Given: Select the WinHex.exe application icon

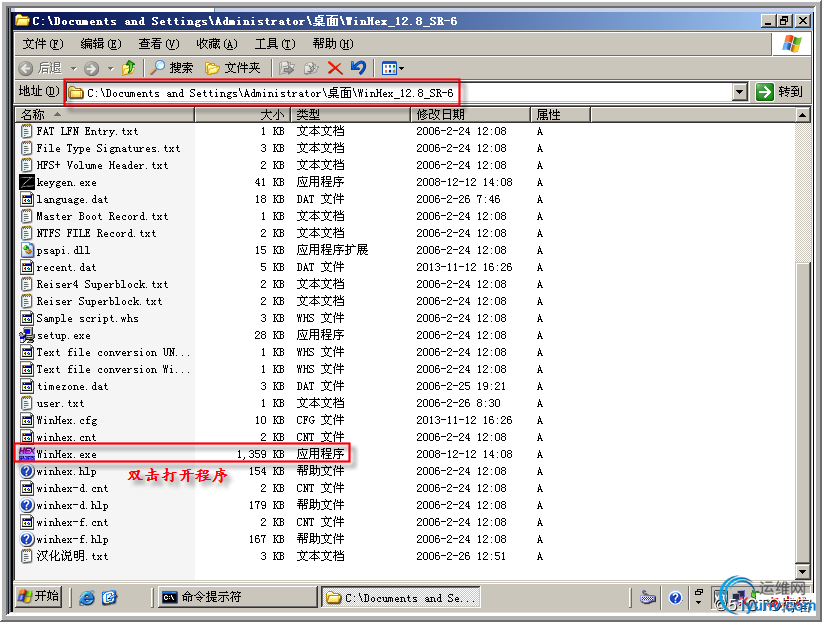Looking at the screenshot, I should click(x=27, y=454).
